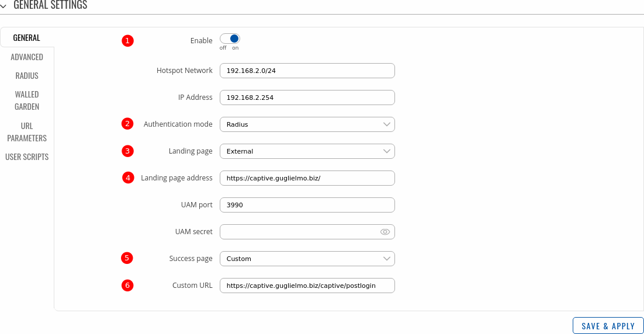The height and width of the screenshot is (334, 644).
Task: Expand the Success page dropdown
Action: (307, 259)
